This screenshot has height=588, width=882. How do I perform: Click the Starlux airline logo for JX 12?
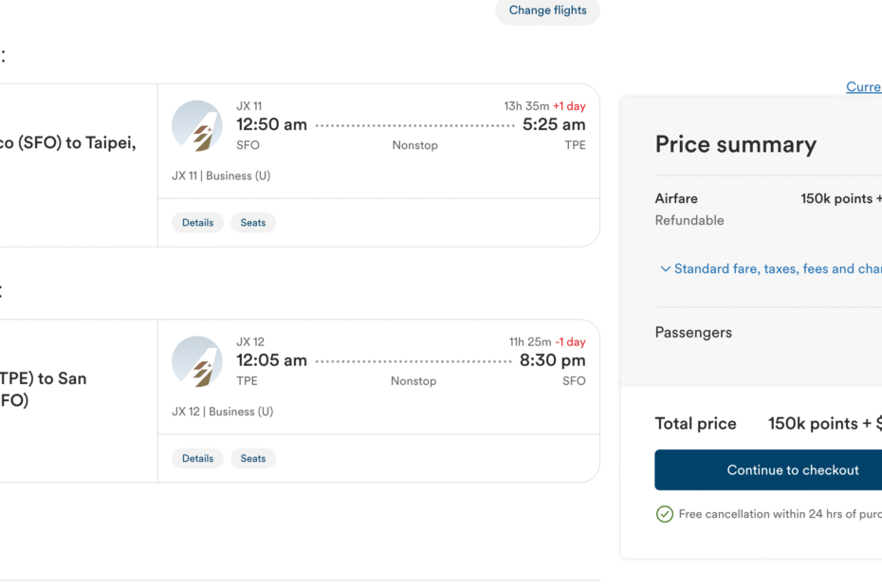click(197, 361)
